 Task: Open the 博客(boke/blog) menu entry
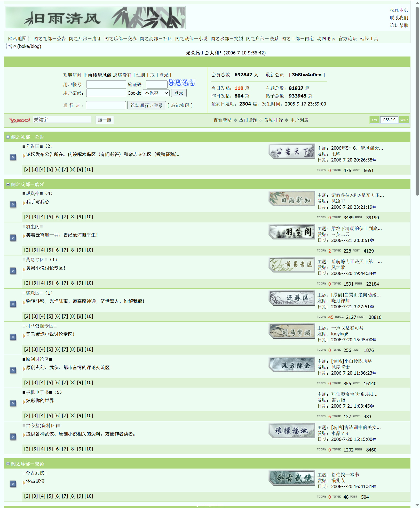25,46
